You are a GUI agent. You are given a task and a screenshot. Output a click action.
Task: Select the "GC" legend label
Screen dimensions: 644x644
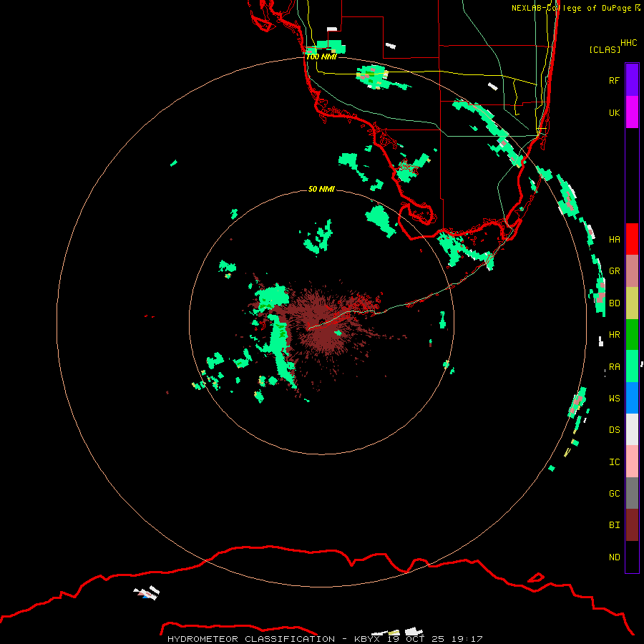click(x=614, y=493)
